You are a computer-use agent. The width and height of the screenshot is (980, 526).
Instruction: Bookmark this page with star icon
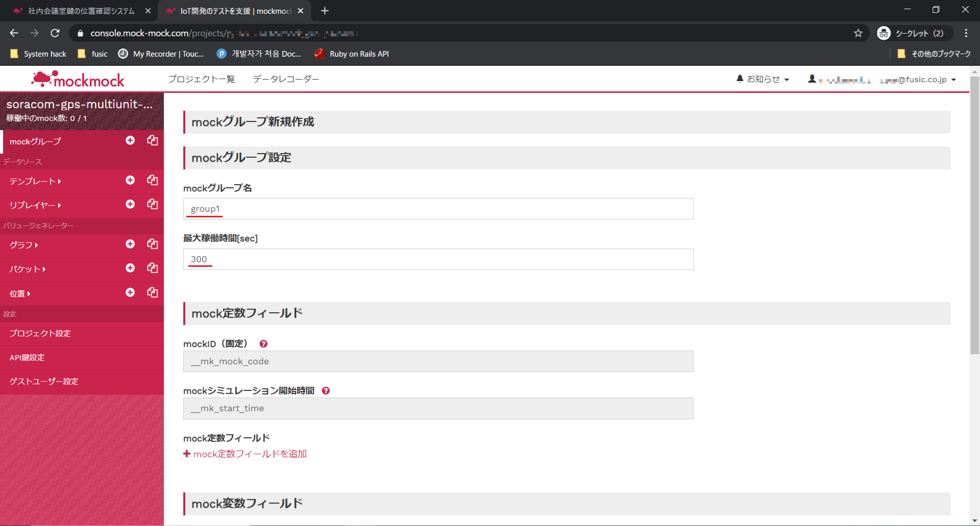pyautogui.click(x=858, y=33)
